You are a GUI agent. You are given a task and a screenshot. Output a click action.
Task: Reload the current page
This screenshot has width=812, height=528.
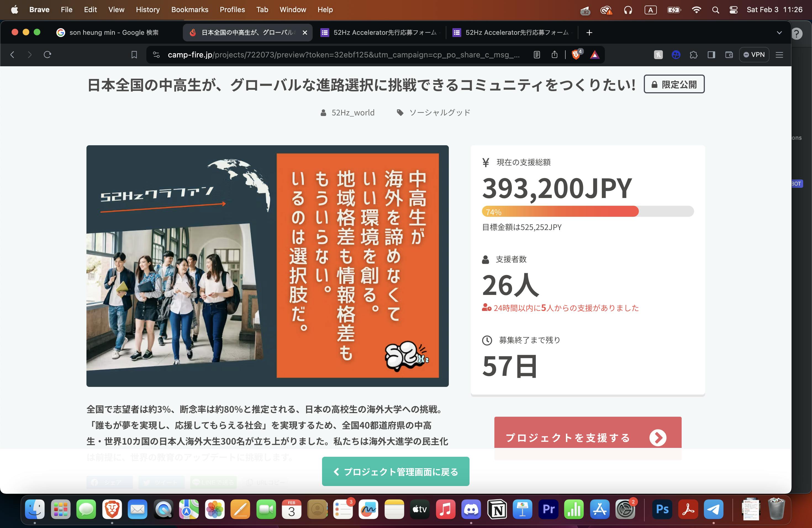[x=48, y=55]
